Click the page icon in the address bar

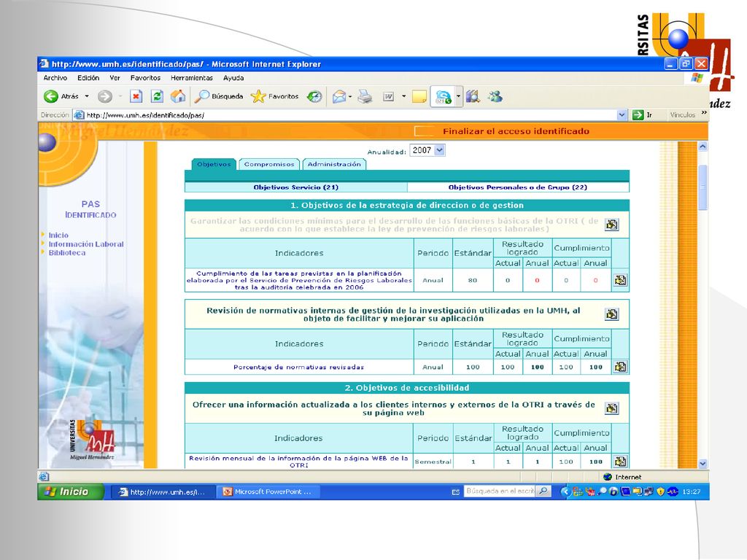pos(79,114)
